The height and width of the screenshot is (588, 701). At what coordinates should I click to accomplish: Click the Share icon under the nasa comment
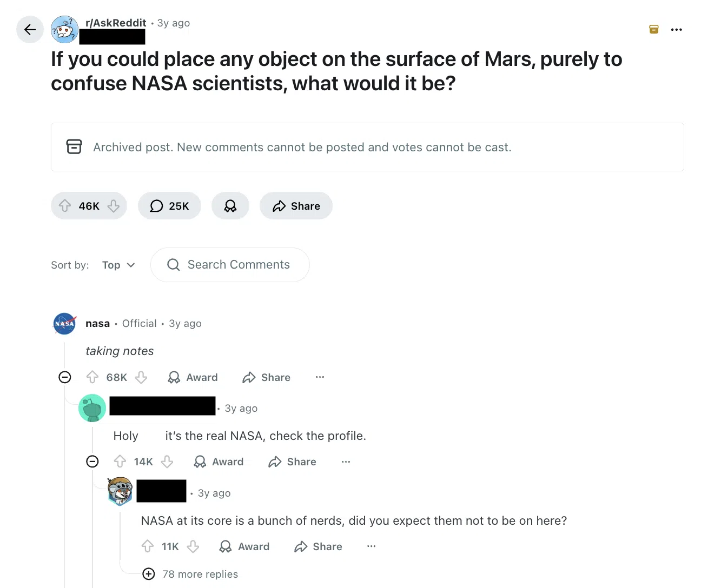point(266,377)
